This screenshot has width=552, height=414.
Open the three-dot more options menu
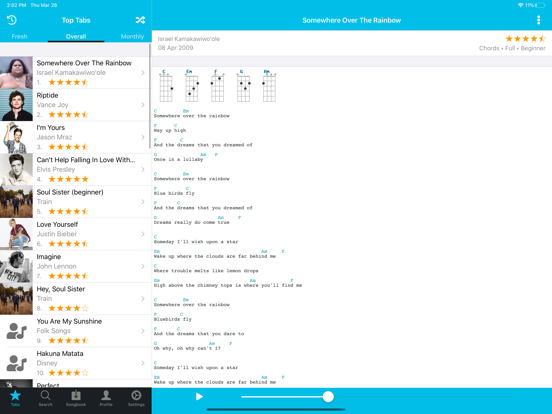click(538, 20)
